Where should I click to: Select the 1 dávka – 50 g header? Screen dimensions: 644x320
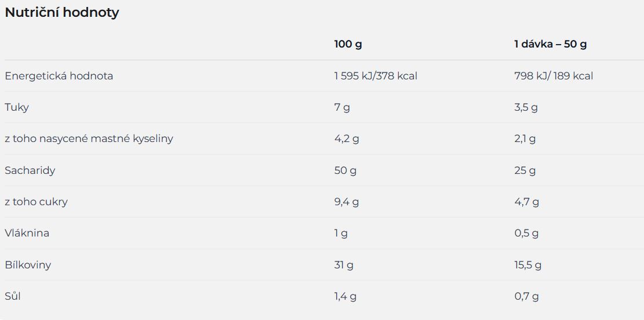[x=550, y=45]
